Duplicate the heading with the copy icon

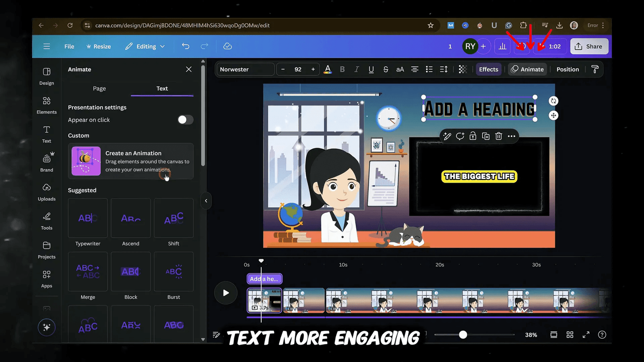485,136
